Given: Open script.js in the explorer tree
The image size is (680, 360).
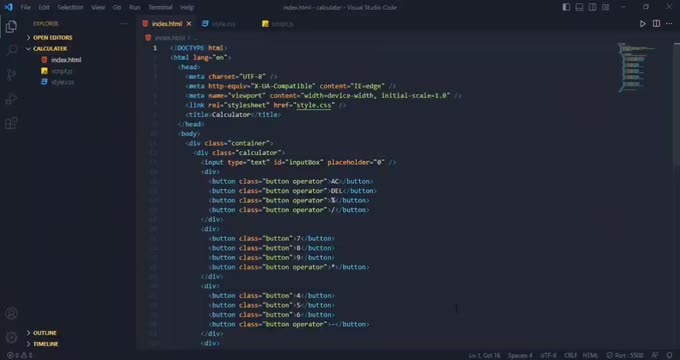Looking at the screenshot, I should pyautogui.click(x=62, y=71).
